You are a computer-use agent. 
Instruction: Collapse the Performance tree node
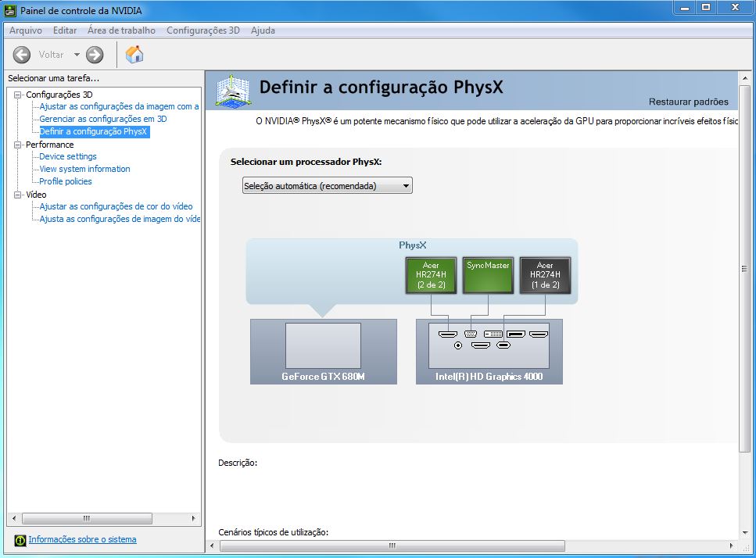pos(18,145)
